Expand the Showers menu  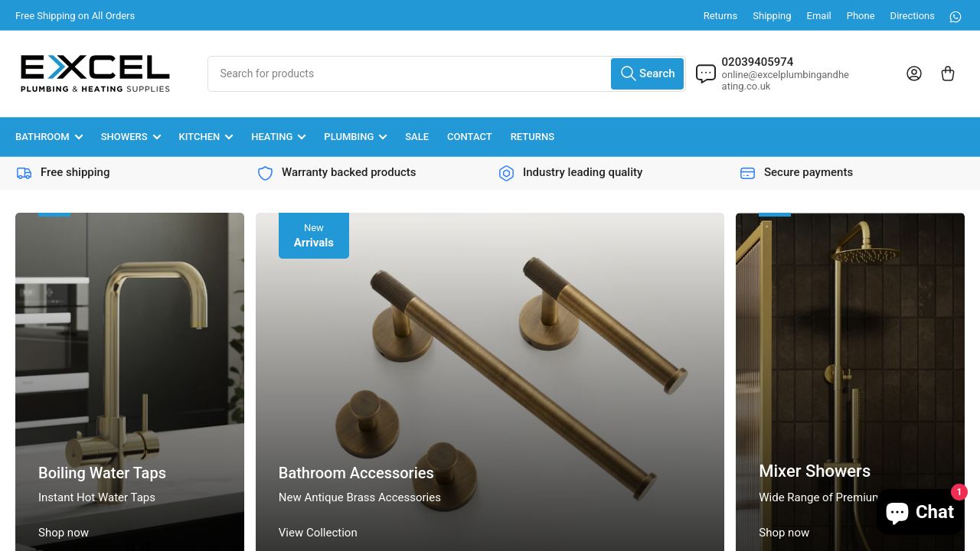[131, 137]
